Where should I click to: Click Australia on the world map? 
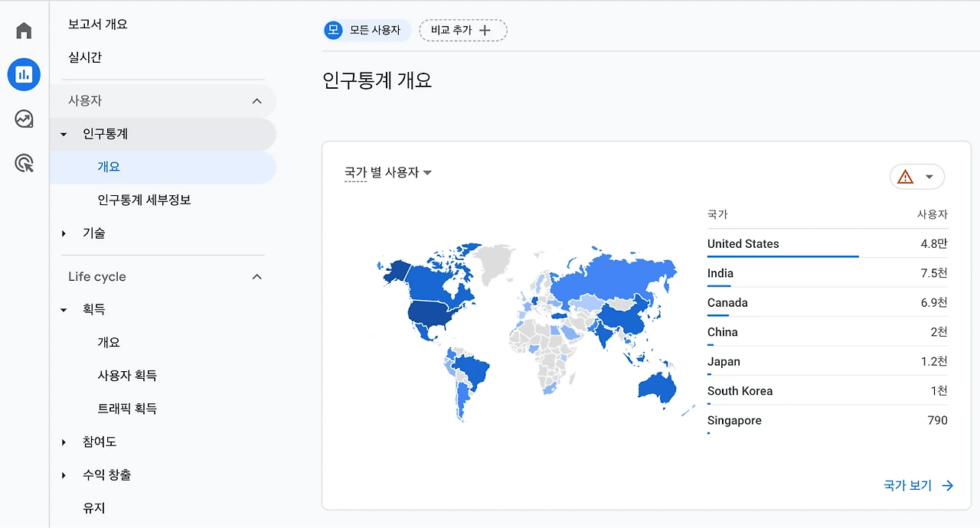658,387
